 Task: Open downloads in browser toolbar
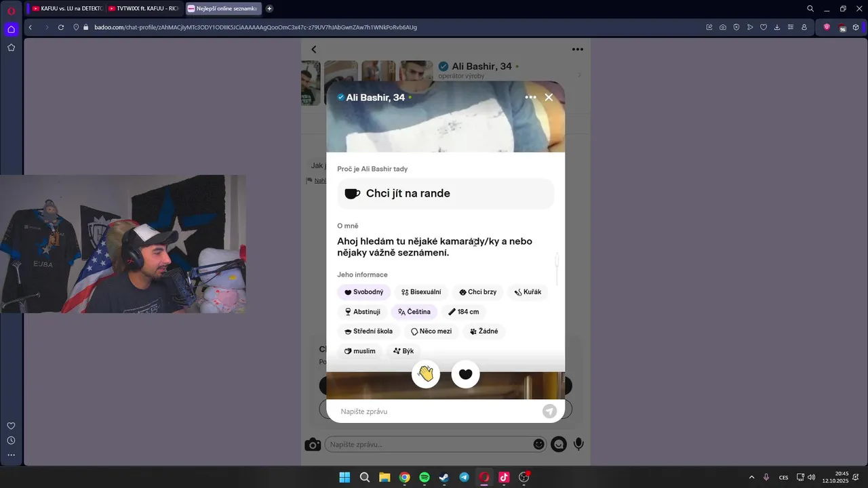click(777, 27)
